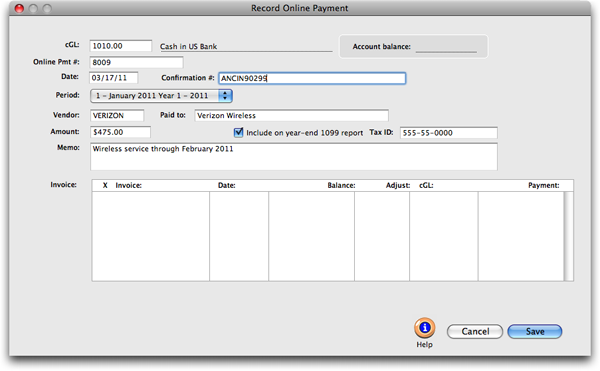The image size is (600, 371).
Task: Toggle Include on year-end 1099 report checkbox
Action: [238, 132]
